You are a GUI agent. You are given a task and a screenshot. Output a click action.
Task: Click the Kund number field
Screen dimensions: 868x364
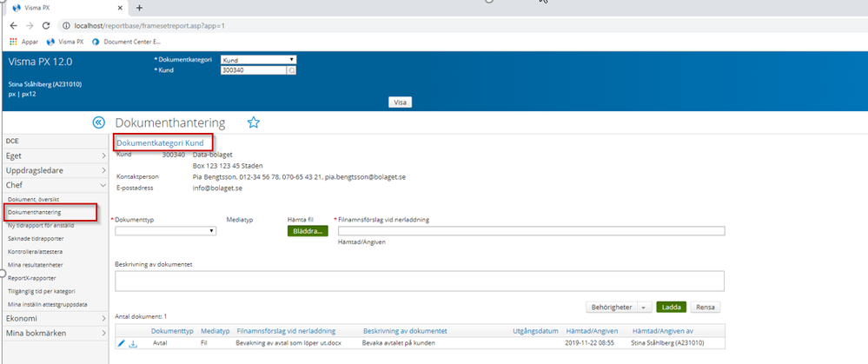(253, 70)
